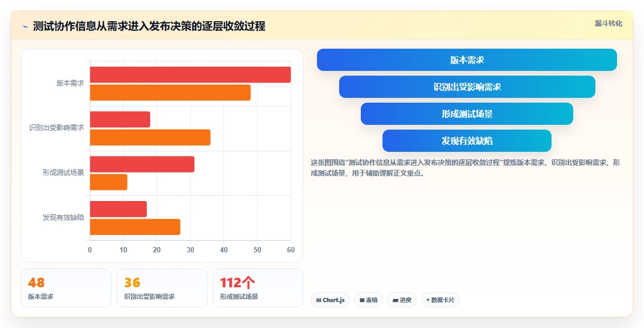Select the 形成测试场景 funnel stage
The height and width of the screenshot is (328, 644).
pos(467,114)
